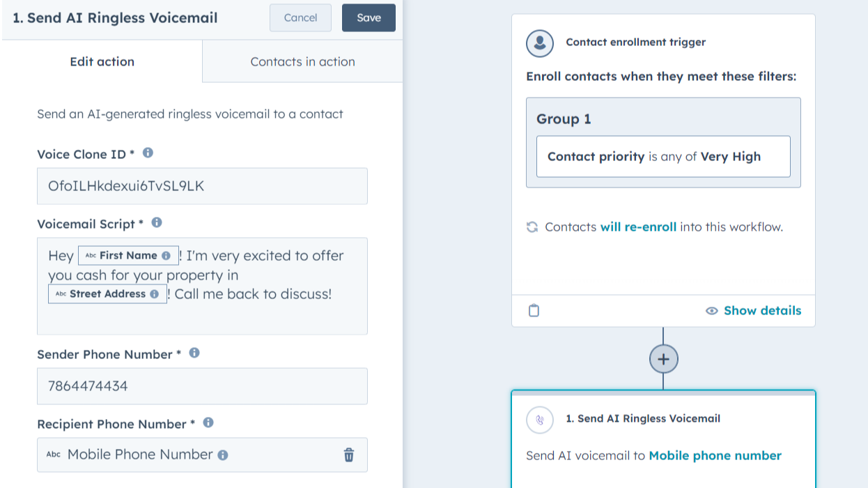Click the plus button to add a workflow step
This screenshot has width=868, height=488.
coord(663,358)
